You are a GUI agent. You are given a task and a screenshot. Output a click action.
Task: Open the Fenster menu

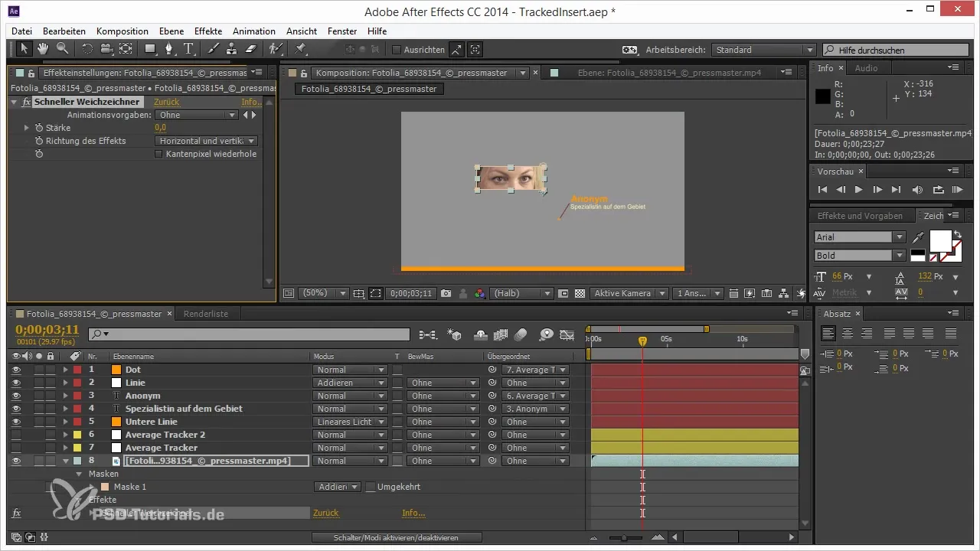342,31
